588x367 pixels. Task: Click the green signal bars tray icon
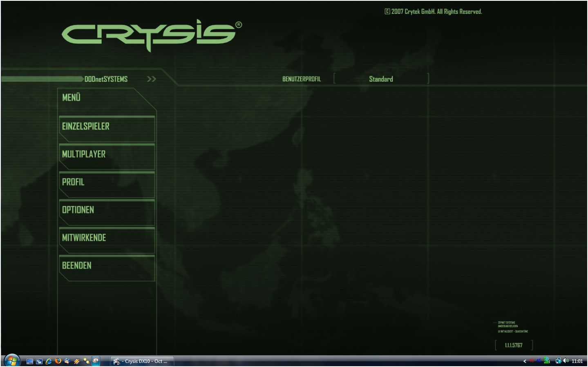tap(547, 360)
